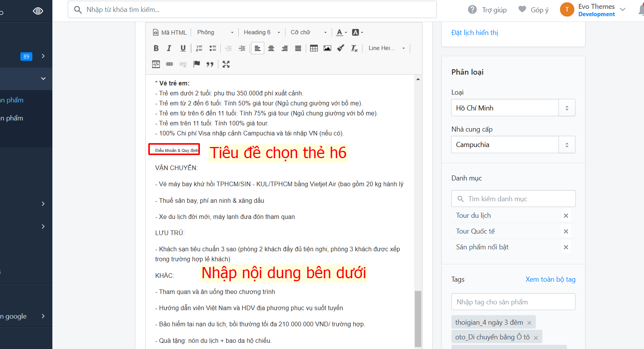Image resolution: width=644 pixels, height=349 pixels.
Task: Toggle italic formatting
Action: tap(169, 48)
